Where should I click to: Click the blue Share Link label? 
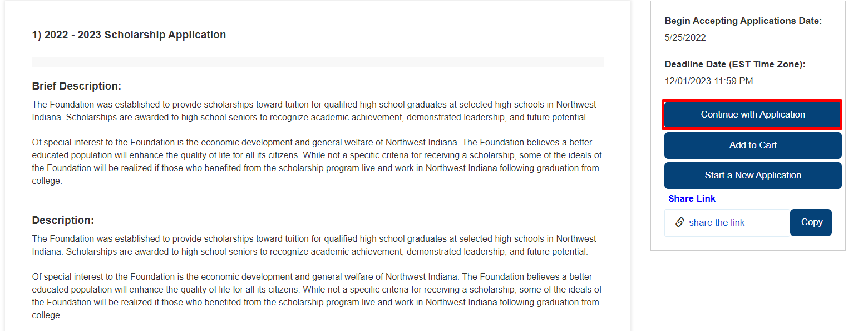pos(692,198)
